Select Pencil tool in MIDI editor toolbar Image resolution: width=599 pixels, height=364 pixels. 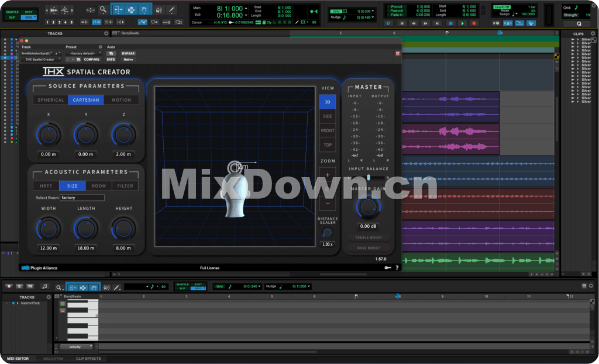pyautogui.click(x=117, y=287)
